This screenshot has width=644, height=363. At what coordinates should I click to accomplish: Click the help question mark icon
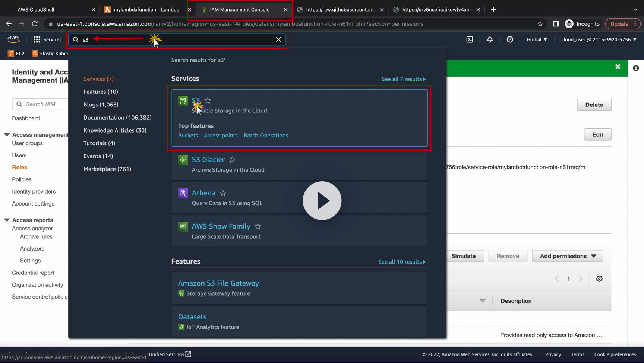[x=510, y=39]
